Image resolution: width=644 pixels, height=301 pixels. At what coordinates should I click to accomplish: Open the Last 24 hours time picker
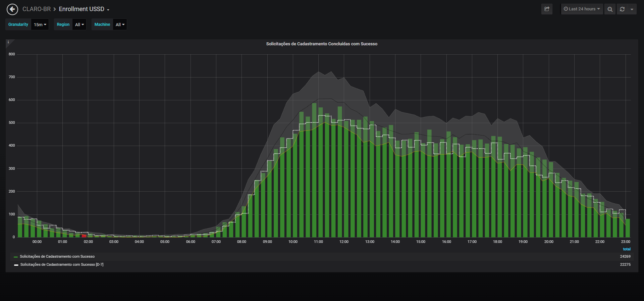[x=582, y=9]
